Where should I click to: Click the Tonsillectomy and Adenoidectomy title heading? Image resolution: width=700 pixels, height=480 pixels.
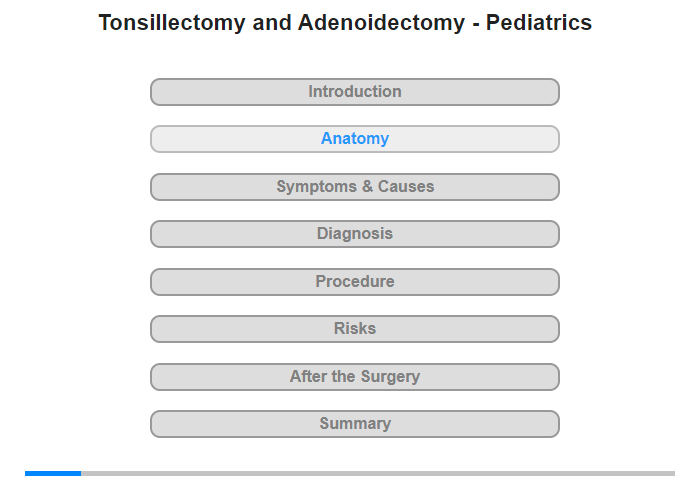coord(345,23)
